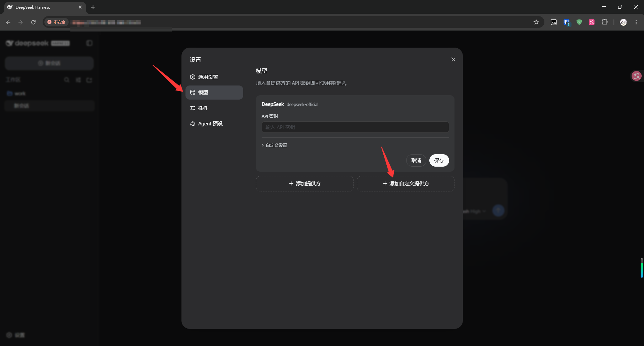Save the API key with 保存
This screenshot has height=346, width=644.
[x=439, y=161]
